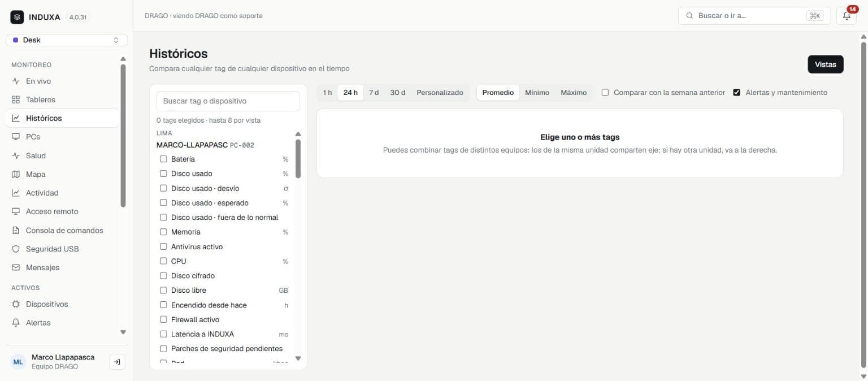Check the Antivirus activo checkbox
868x381 pixels.
(163, 246)
